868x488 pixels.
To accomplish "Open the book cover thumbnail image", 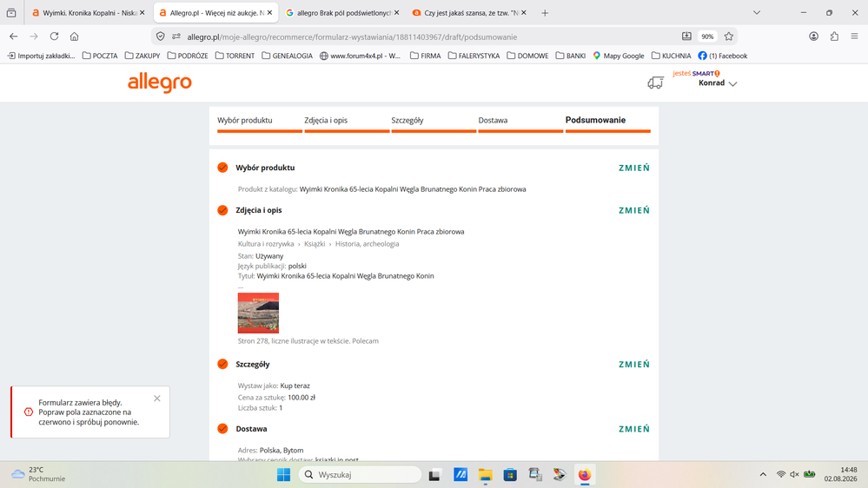I will (259, 313).
